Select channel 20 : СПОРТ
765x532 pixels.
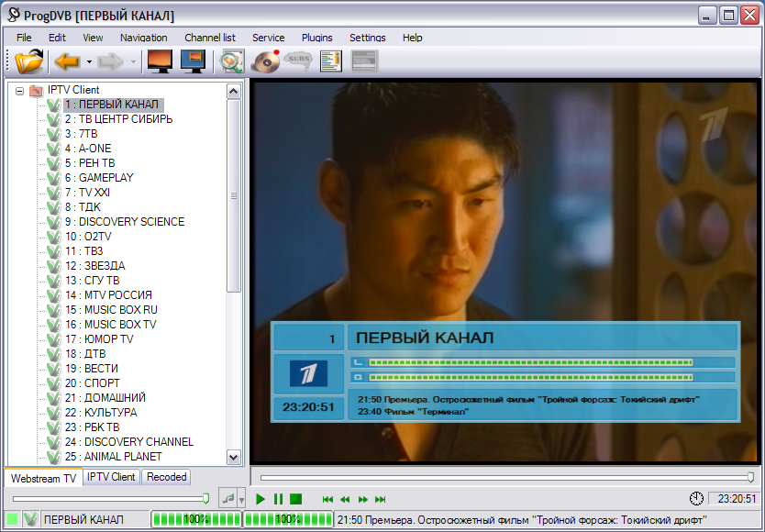93,383
